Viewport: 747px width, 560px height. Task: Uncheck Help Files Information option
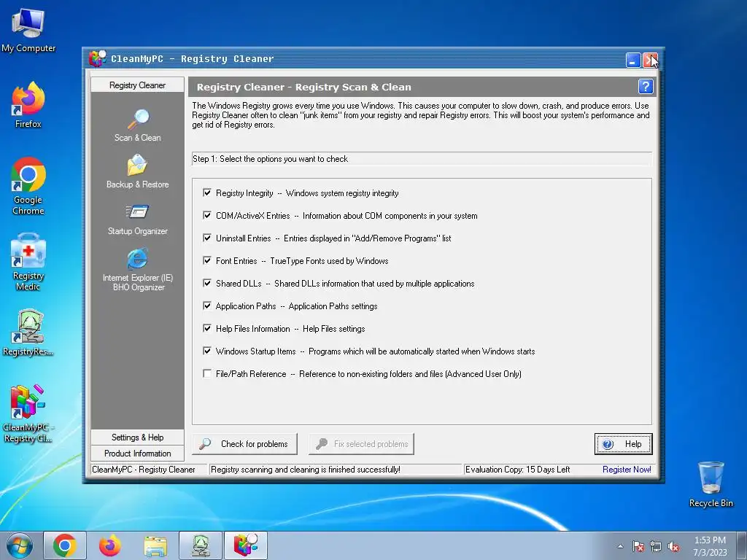tap(207, 329)
